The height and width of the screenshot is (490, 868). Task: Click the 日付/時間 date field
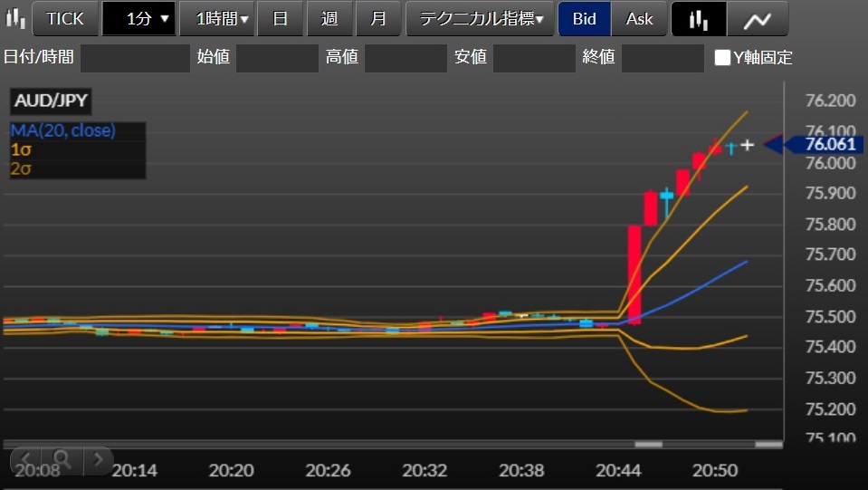(135, 58)
